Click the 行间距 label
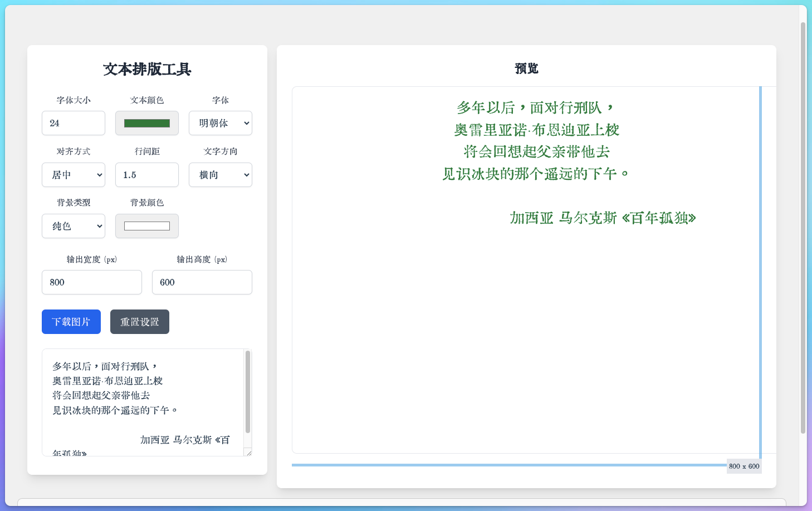This screenshot has width=812, height=511. [x=147, y=151]
